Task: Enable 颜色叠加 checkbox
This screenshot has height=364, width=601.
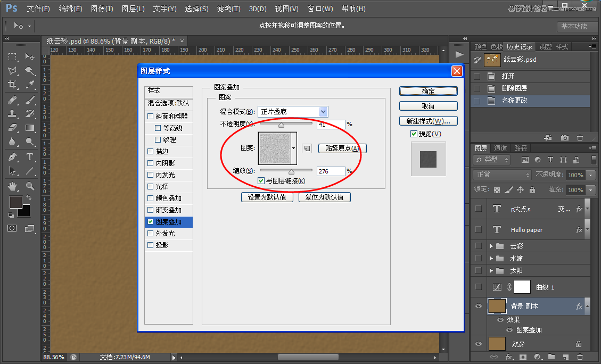Action: pos(151,198)
